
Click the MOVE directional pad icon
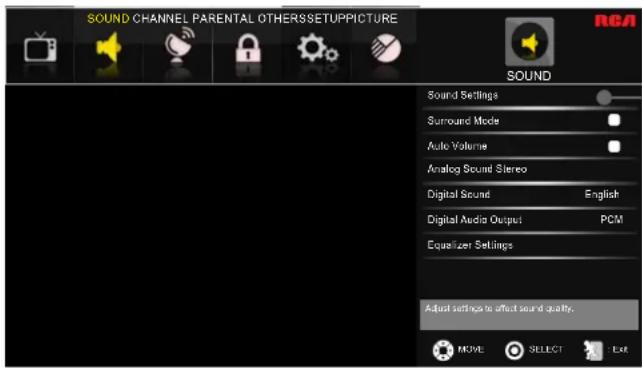tap(443, 350)
